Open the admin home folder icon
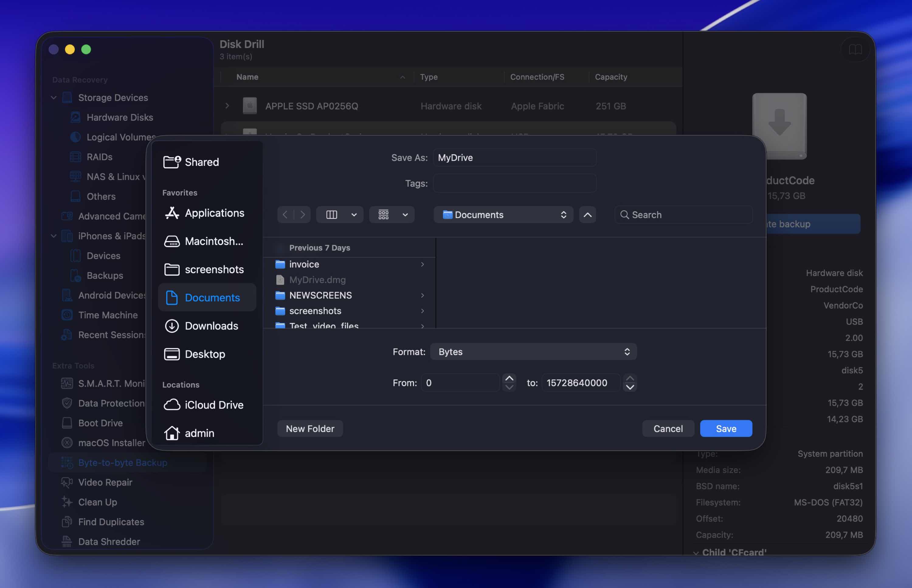The image size is (912, 588). coord(172,433)
